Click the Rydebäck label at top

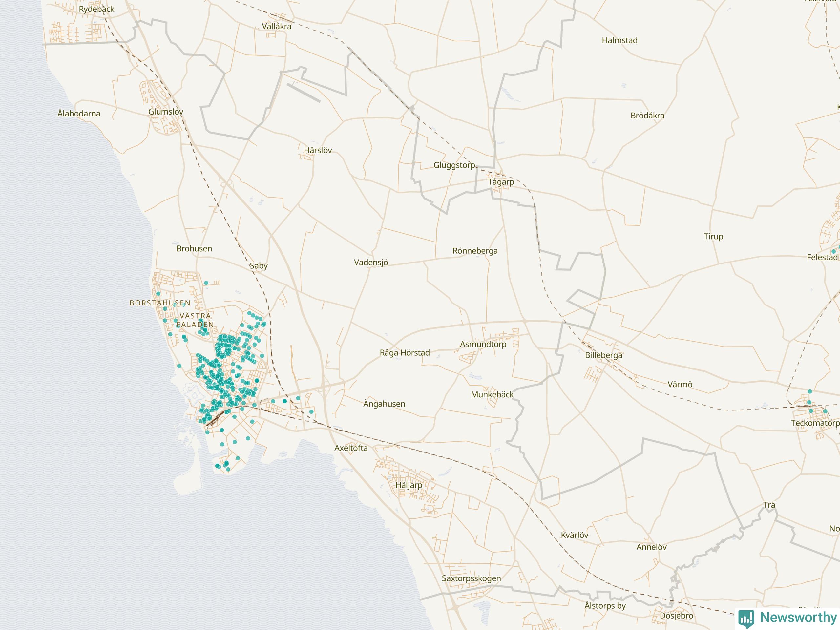tap(96, 9)
